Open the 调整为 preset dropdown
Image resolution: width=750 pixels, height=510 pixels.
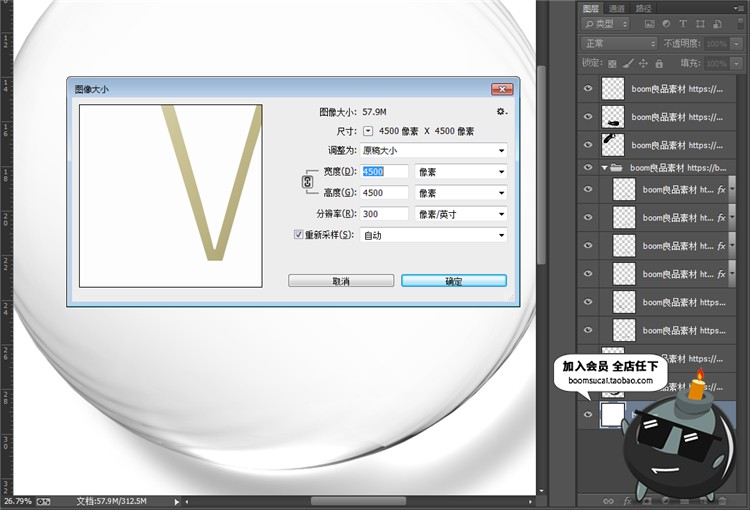[432, 151]
